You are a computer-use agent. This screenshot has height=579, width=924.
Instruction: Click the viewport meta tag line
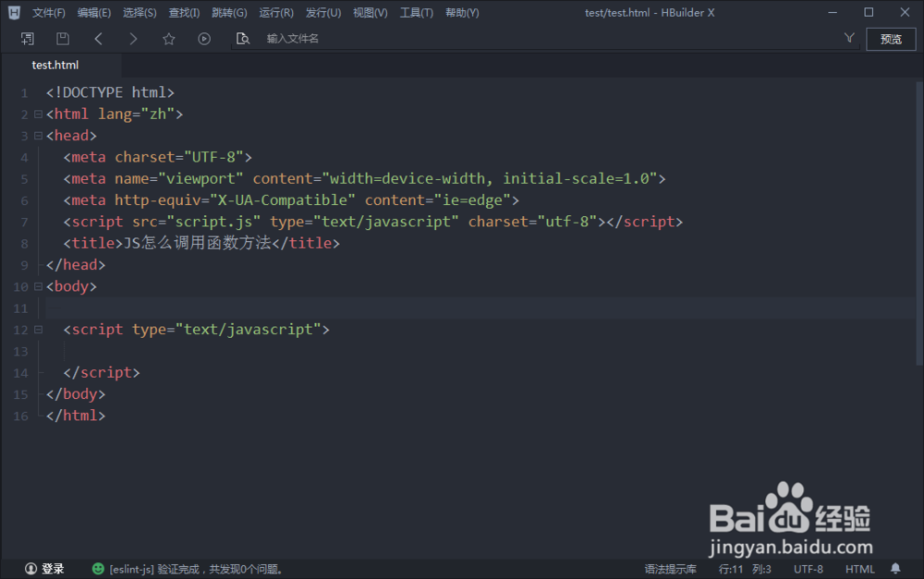[365, 178]
